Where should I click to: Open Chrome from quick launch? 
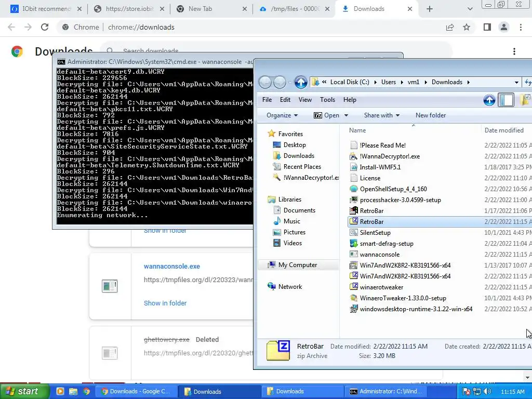86,392
